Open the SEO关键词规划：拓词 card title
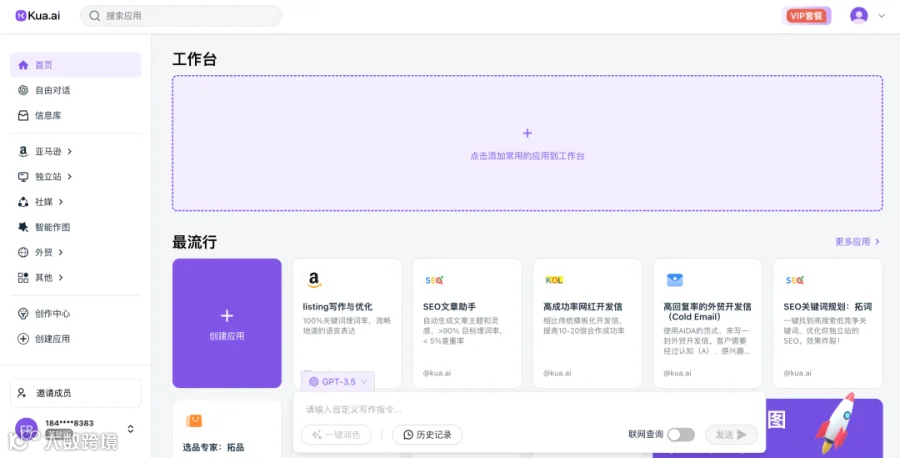This screenshot has height=458, width=900. pos(828,307)
